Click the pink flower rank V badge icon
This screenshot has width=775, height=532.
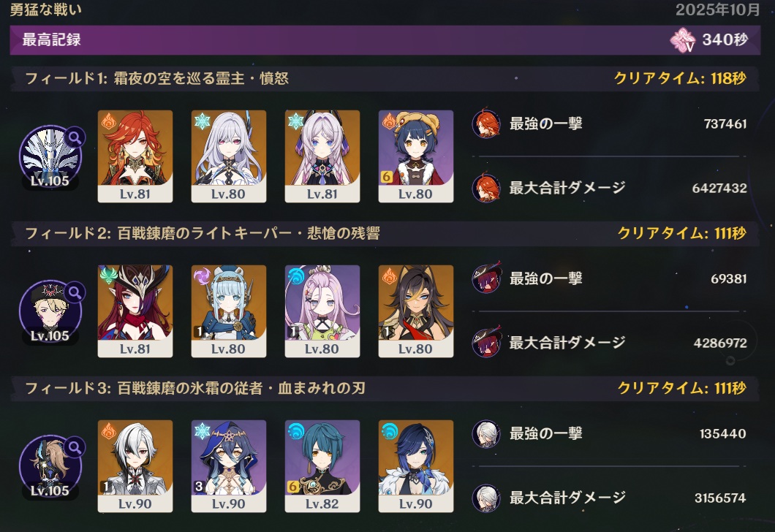[683, 40]
